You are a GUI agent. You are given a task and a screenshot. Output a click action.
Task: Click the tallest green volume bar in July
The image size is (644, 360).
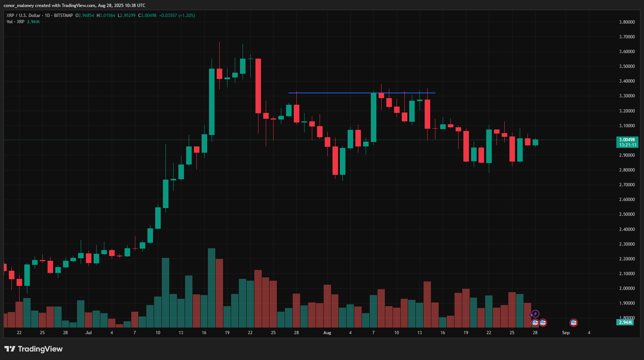coord(212,288)
